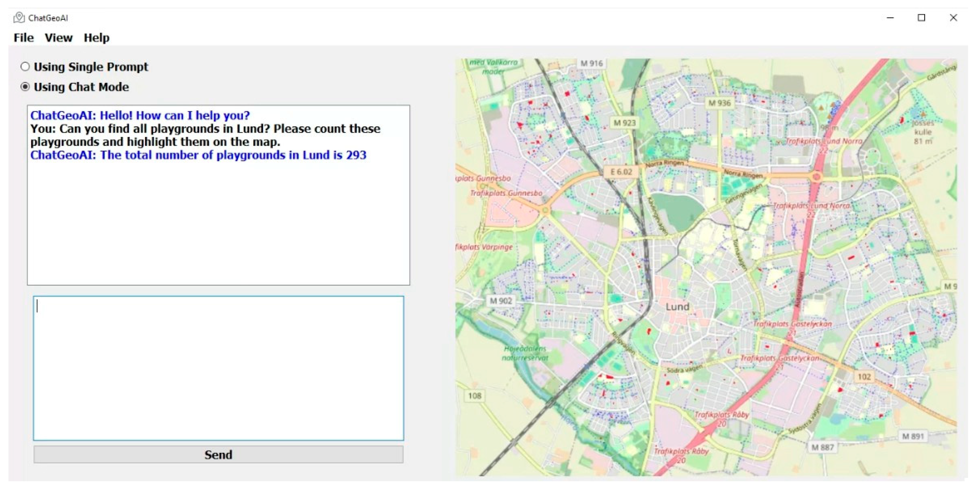Click the 108 road shield on map
980x491 pixels.
tap(474, 396)
